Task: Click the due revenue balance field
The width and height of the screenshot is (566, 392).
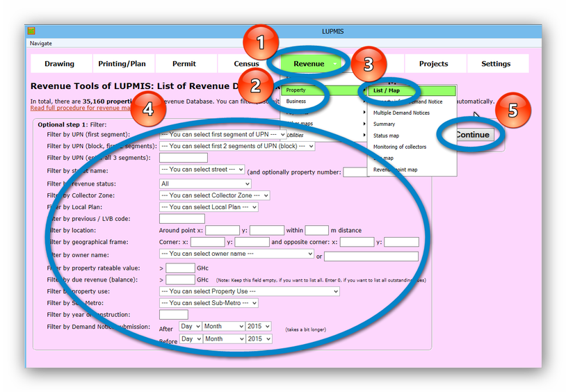Action: pos(180,279)
